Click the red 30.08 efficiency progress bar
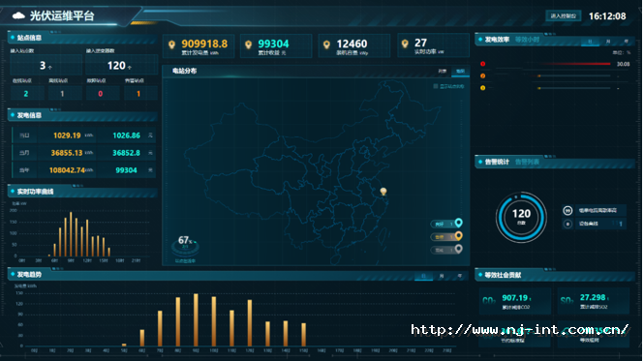The image size is (644, 361). pos(575,64)
